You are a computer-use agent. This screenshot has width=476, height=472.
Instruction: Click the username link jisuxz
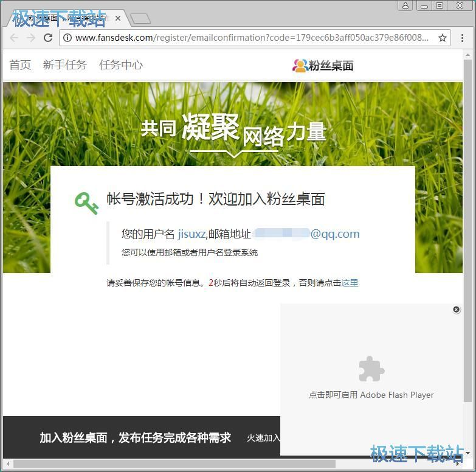click(191, 234)
